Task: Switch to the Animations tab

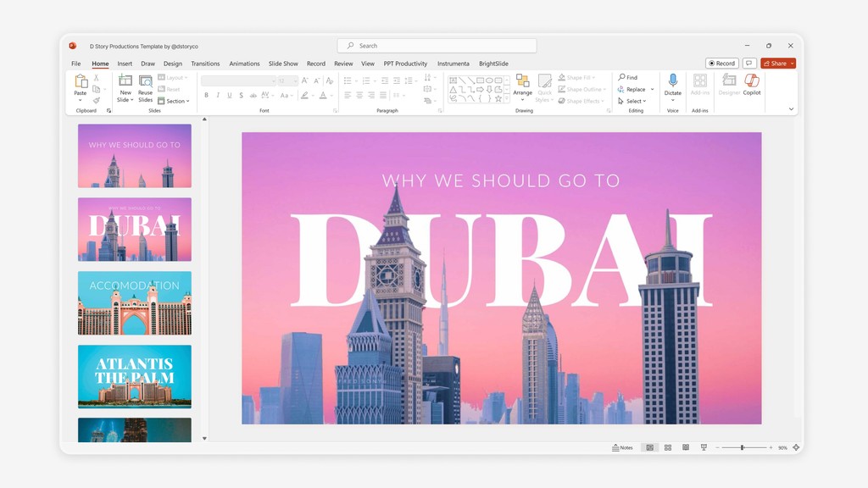Action: tap(244, 64)
